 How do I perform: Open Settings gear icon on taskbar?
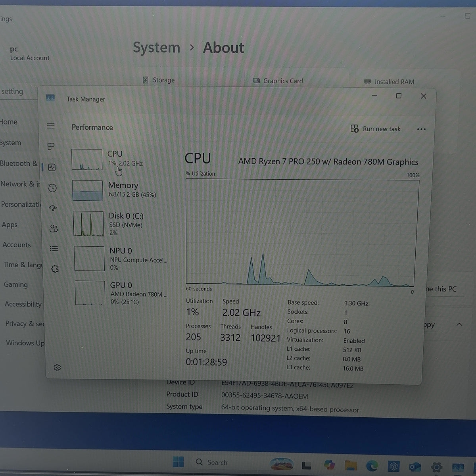pos(436,467)
